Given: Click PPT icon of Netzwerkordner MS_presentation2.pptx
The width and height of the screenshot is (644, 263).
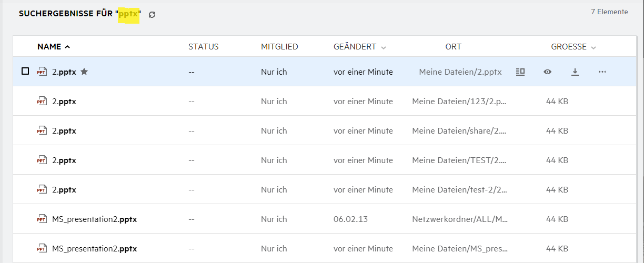Looking at the screenshot, I should pyautogui.click(x=42, y=219).
